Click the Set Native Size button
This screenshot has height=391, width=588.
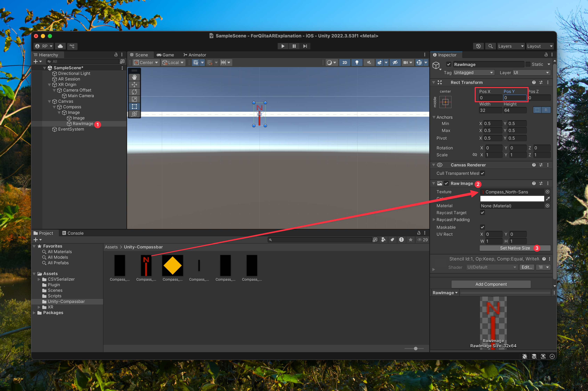pos(515,248)
